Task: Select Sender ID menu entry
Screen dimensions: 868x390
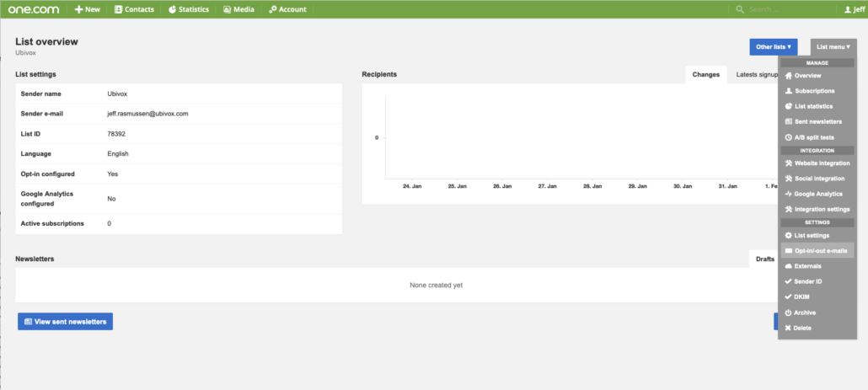Action: pyautogui.click(x=817, y=281)
